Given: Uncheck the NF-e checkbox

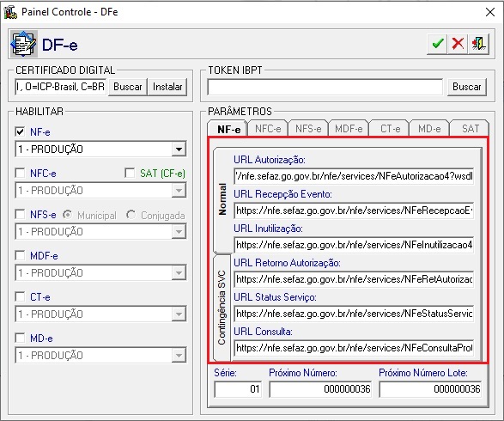Looking at the screenshot, I should point(20,131).
